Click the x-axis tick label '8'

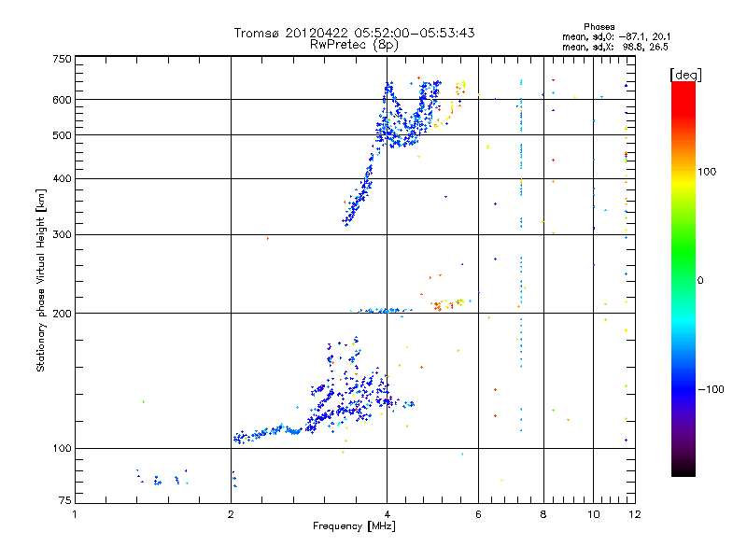(x=543, y=514)
